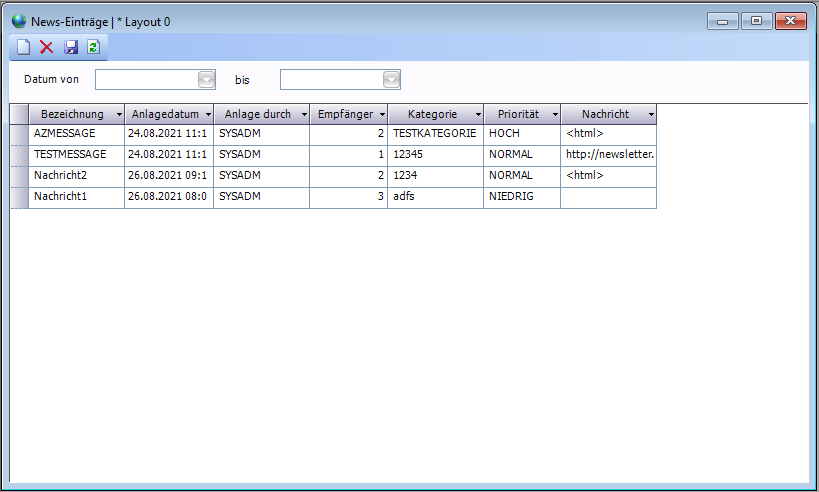Click the Save floppy disk icon
This screenshot has width=819, height=492.
click(x=71, y=47)
